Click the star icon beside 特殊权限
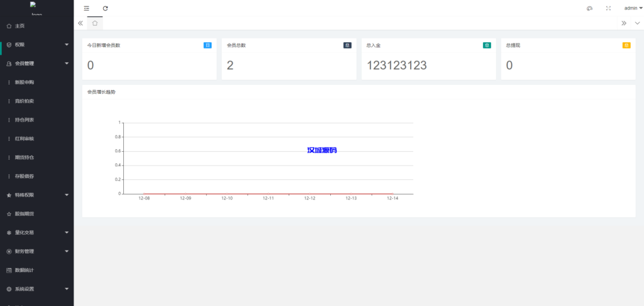Viewport: 644px width, 306px height. tap(9, 195)
